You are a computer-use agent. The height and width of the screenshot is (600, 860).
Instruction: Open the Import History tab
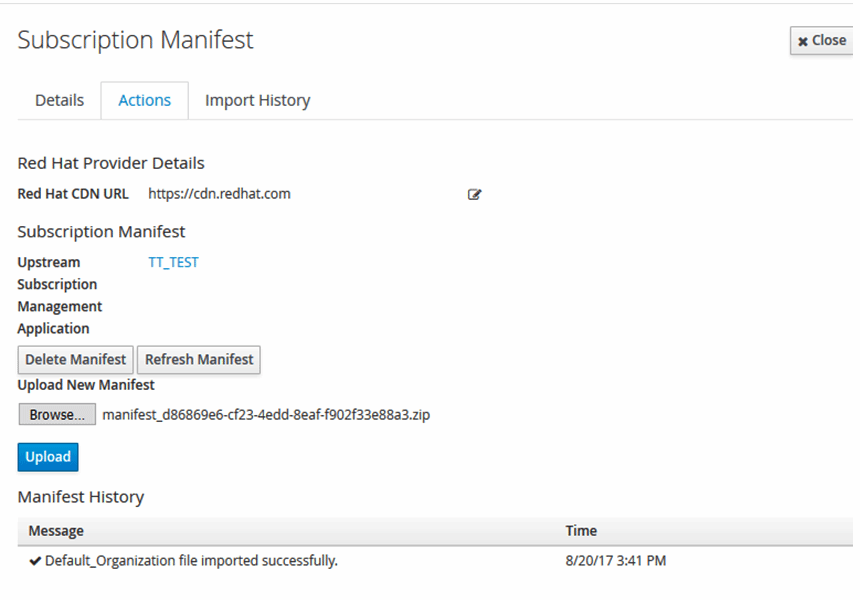pos(256,99)
